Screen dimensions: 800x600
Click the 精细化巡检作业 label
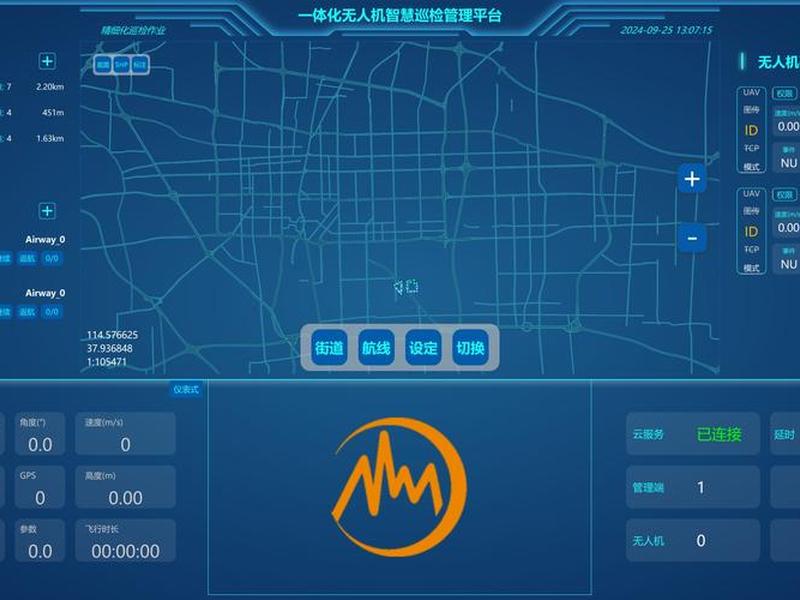point(133,31)
